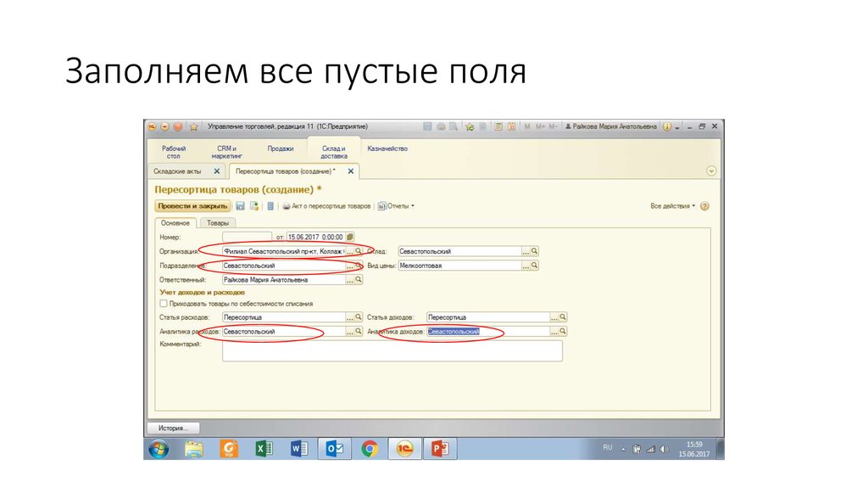Switch to the Товары tab

(x=218, y=223)
